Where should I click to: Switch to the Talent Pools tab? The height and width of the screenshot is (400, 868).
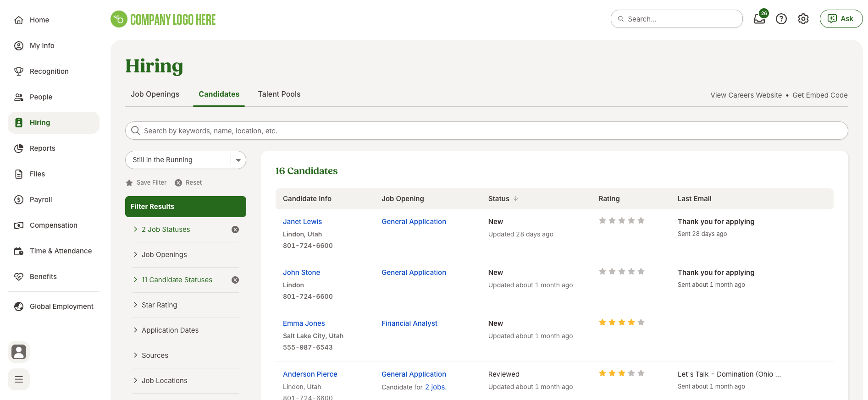click(x=279, y=94)
